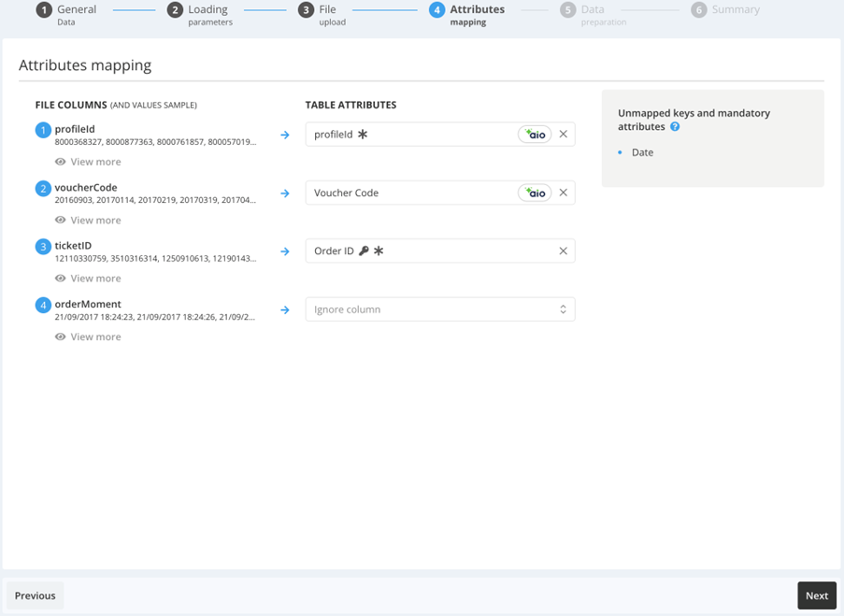844x616 pixels.
Task: Click the aio badge on the profileId attribute
Action: [x=535, y=135]
